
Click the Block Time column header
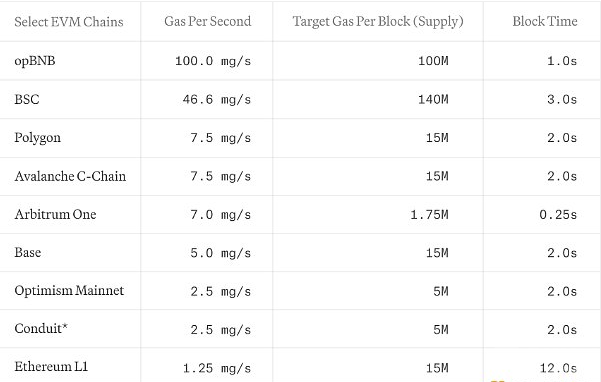[545, 21]
